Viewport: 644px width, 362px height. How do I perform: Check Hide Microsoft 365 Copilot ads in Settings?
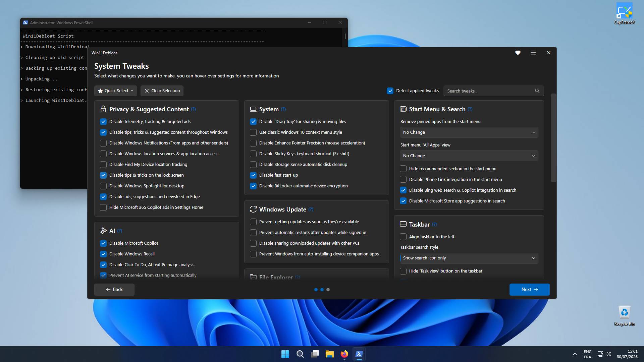(103, 207)
